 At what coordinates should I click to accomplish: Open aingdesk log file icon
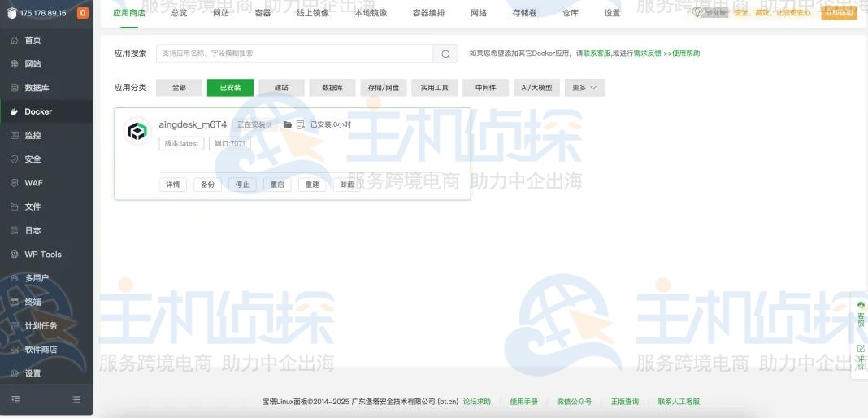pos(301,124)
